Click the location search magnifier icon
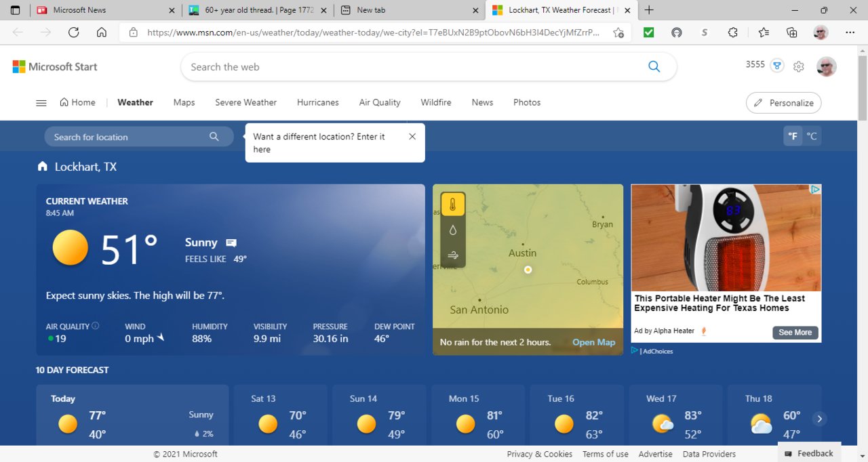Viewport: 868px width, 462px height. (214, 137)
